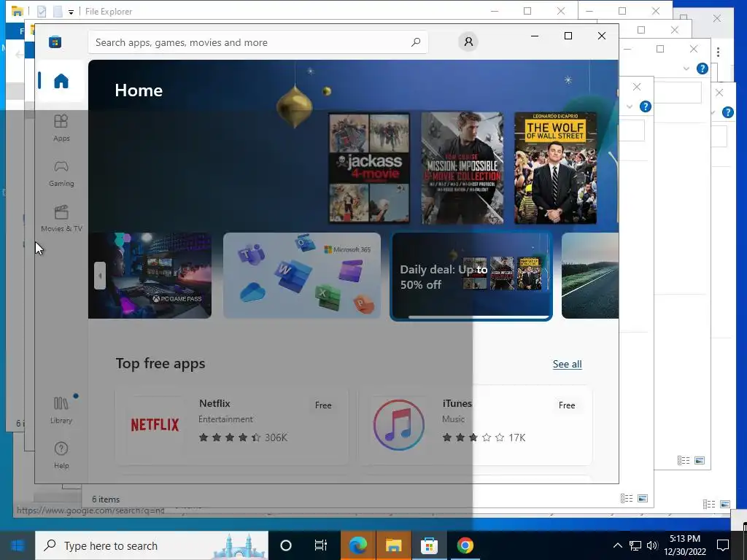The width and height of the screenshot is (747, 560).
Task: Open the network tray icon
Action: [x=635, y=545]
